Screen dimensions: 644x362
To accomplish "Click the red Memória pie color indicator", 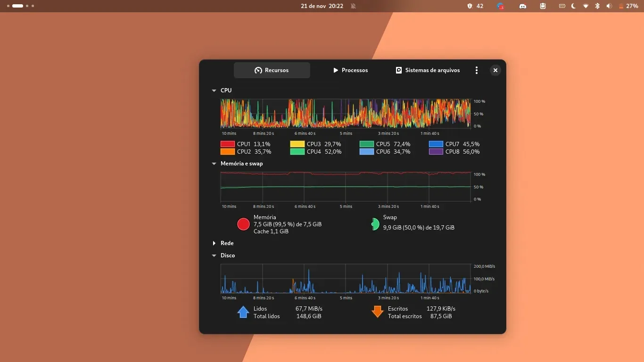I will click(243, 224).
